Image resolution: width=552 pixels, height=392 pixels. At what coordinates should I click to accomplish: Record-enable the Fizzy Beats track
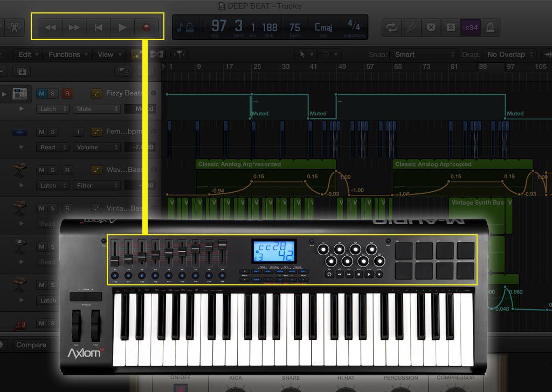(67, 94)
